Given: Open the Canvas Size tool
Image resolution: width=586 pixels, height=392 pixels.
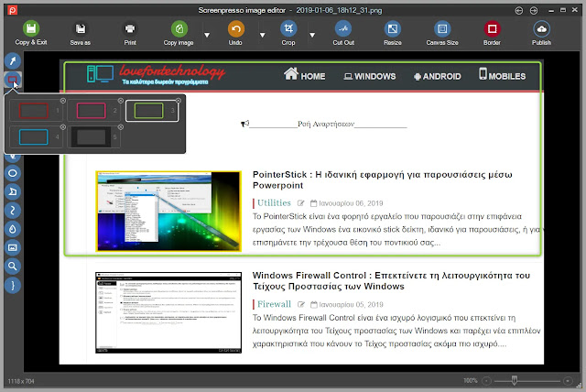Looking at the screenshot, I should click(442, 33).
